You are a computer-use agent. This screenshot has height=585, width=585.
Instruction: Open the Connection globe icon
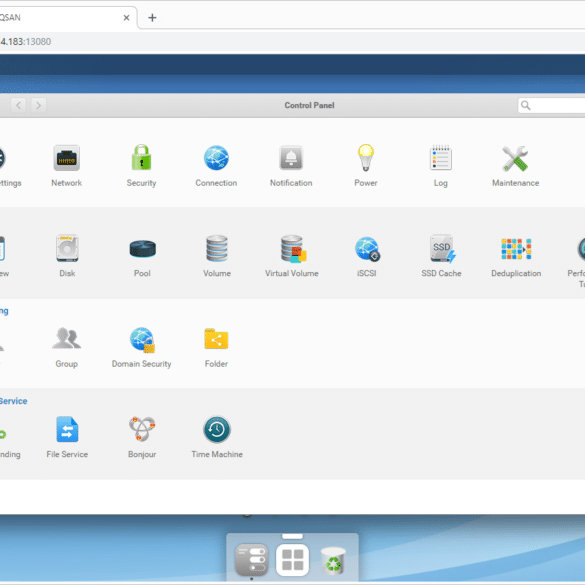pos(216,157)
